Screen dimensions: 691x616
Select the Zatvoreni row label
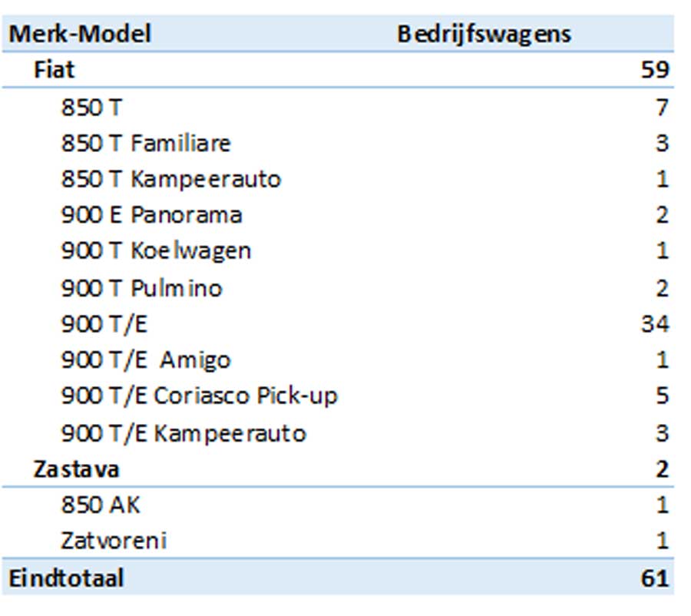[114, 541]
